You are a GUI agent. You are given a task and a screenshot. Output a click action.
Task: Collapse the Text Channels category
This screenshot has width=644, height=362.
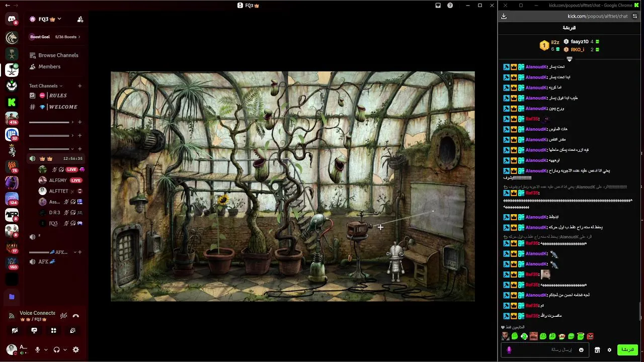[x=46, y=86]
